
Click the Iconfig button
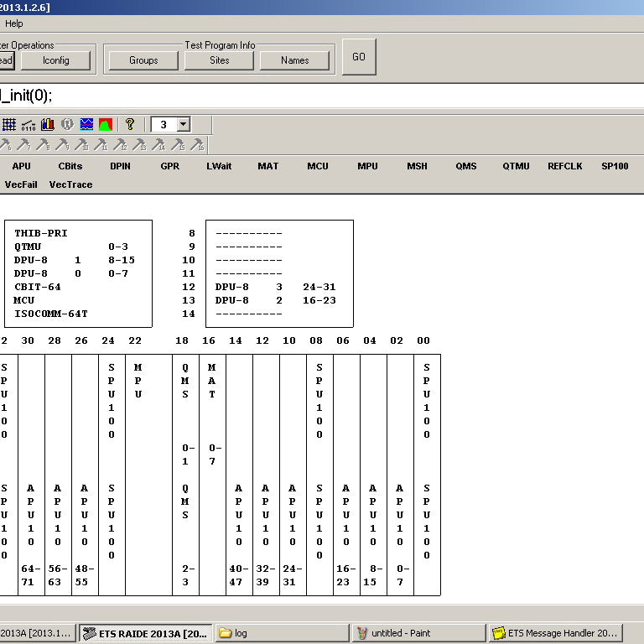pos(56,60)
